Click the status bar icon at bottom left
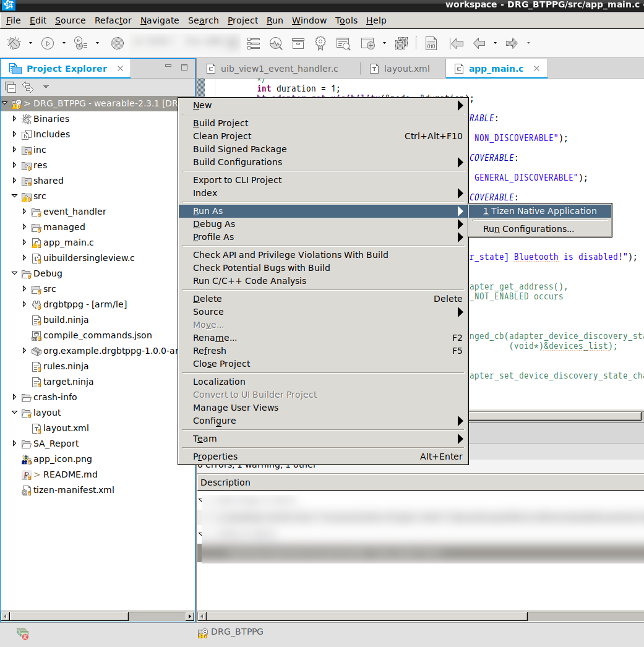The height and width of the screenshot is (647, 644). pos(23,633)
